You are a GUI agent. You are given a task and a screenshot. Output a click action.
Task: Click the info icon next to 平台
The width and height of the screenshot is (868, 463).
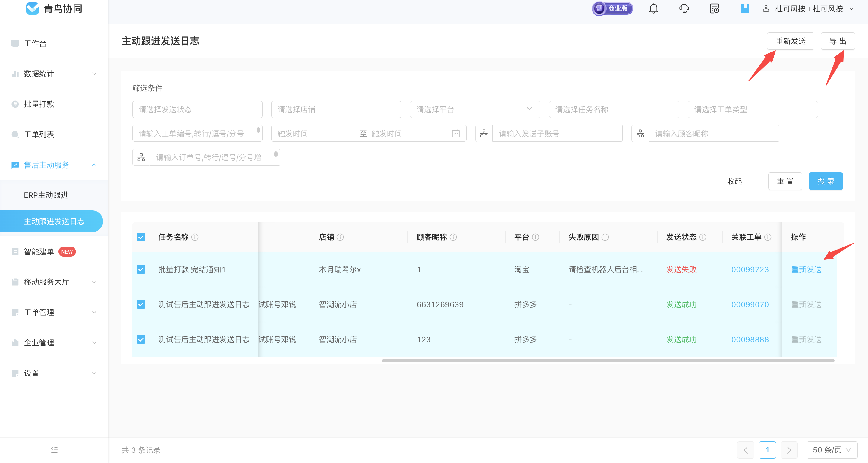click(x=536, y=237)
